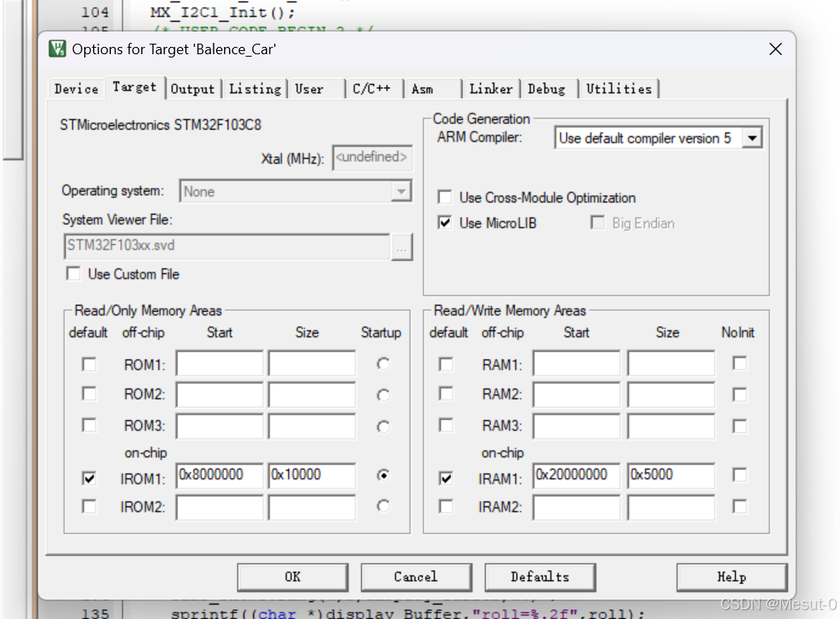Check the ROM1 default checkbox
This screenshot has width=840, height=619.
pos(89,365)
